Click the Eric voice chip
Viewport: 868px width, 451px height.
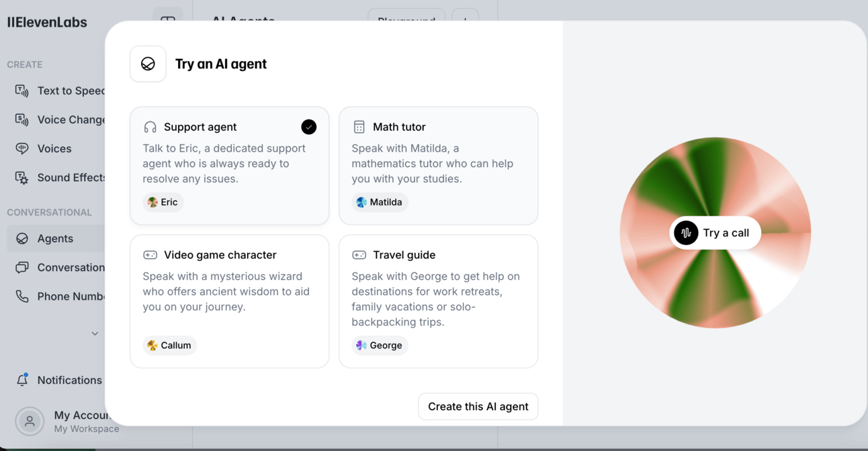click(163, 202)
